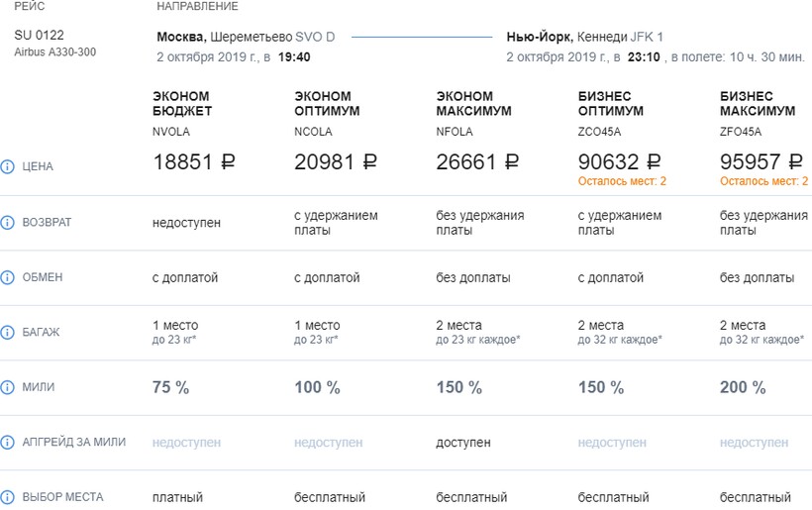The image size is (812, 510).
Task: Click the БИЗНЕС МАКСИМУМ column header
Action: click(x=758, y=104)
